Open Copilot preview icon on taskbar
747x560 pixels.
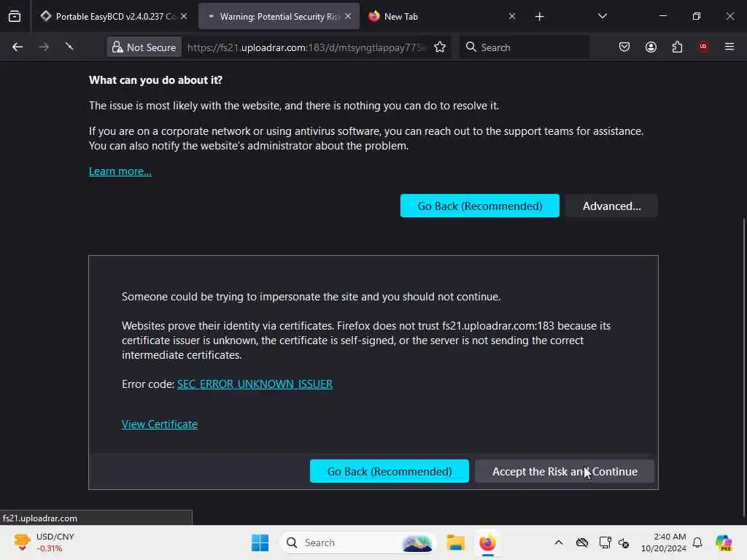click(x=724, y=542)
